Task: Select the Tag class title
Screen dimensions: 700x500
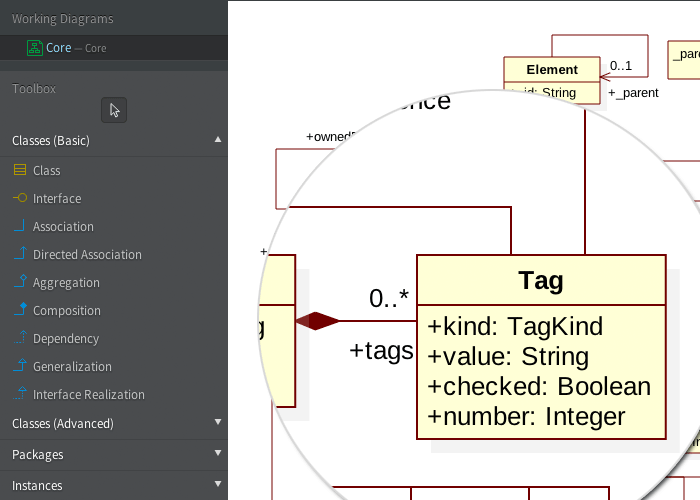Action: [x=540, y=280]
